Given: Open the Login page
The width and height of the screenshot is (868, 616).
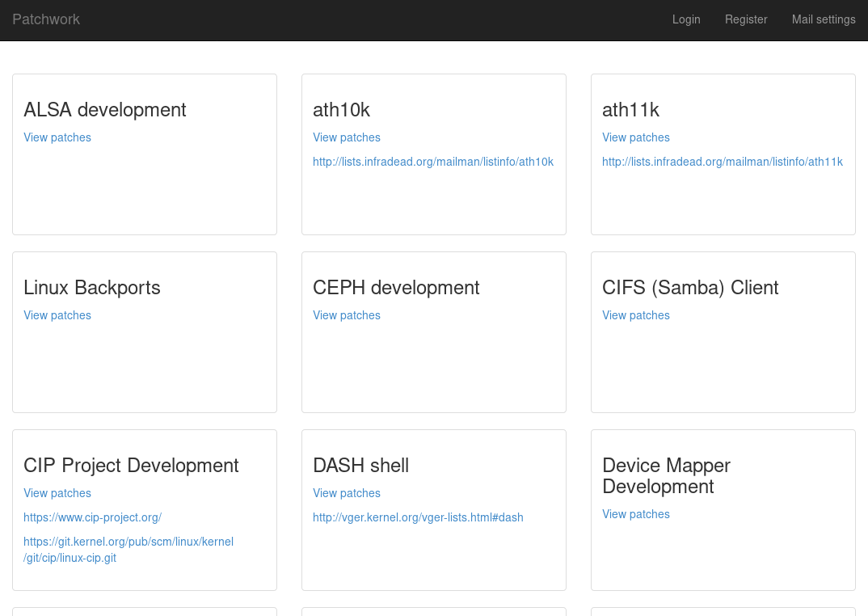Looking at the screenshot, I should (686, 19).
